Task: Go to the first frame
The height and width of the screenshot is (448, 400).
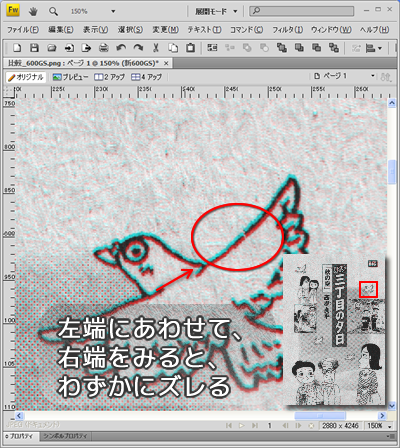Action: tap(229, 426)
